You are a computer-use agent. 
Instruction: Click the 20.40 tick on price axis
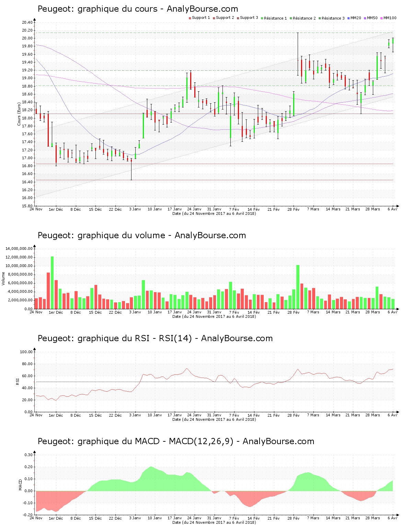click(x=27, y=23)
